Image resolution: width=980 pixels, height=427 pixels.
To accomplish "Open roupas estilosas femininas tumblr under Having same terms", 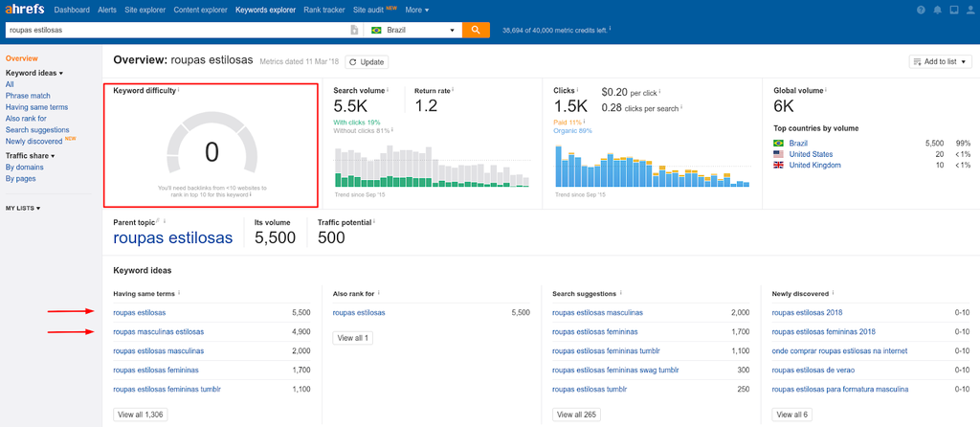I will click(x=167, y=389).
